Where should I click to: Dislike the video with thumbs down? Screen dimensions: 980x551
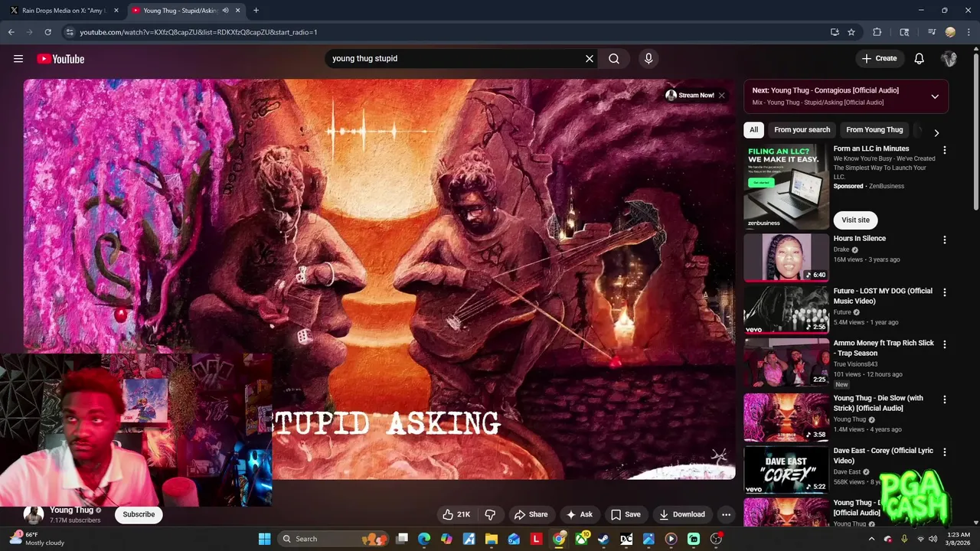490,514
